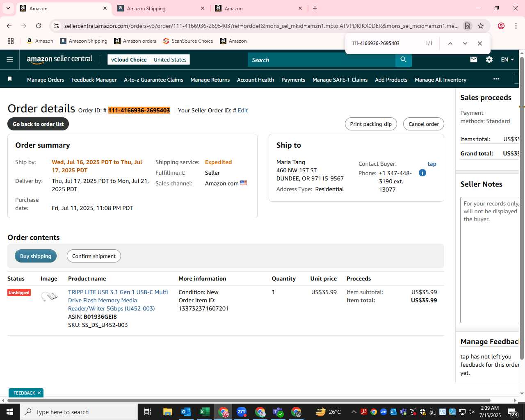Open Manage SAFE-T Claims
The image size is (525, 420).
point(340,80)
